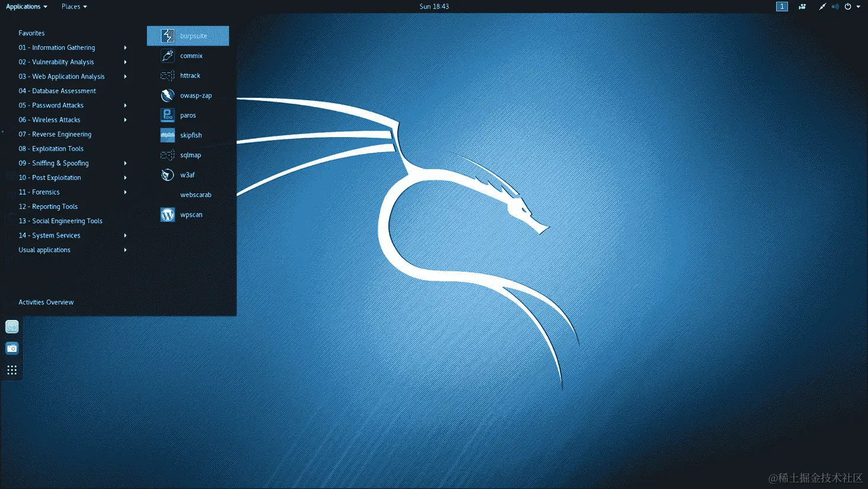Viewport: 868px width, 489px height.
Task: Open the dock app above the Screenshot icon
Action: (x=12, y=326)
